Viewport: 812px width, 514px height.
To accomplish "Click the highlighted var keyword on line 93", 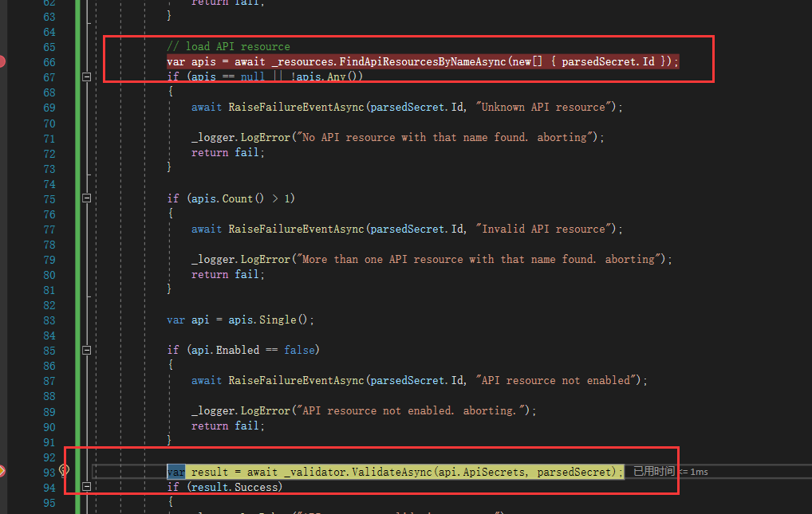I will [176, 471].
